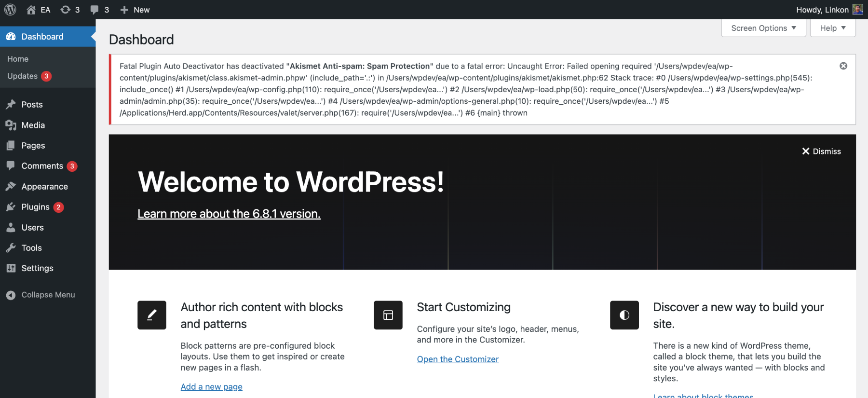This screenshot has height=398, width=868.
Task: Dismiss the Akismet fatal error notice
Action: 843,66
